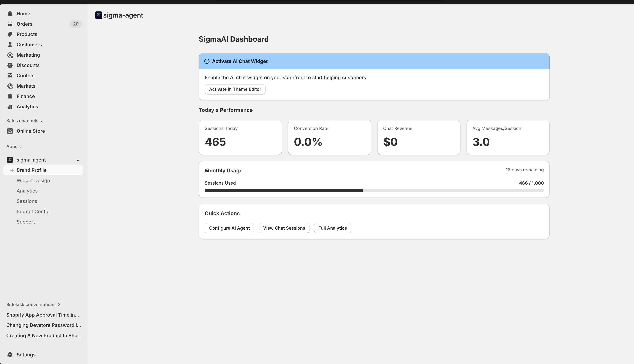Click the SigmaAI Dashboard heading

(x=234, y=39)
